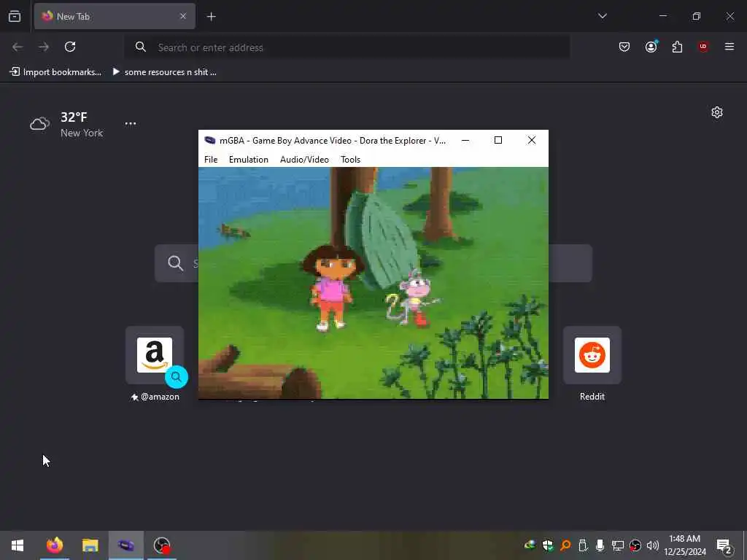Screen dimensions: 747x560
Task: Open Firefox View recent browsing icon
Action: [15, 16]
